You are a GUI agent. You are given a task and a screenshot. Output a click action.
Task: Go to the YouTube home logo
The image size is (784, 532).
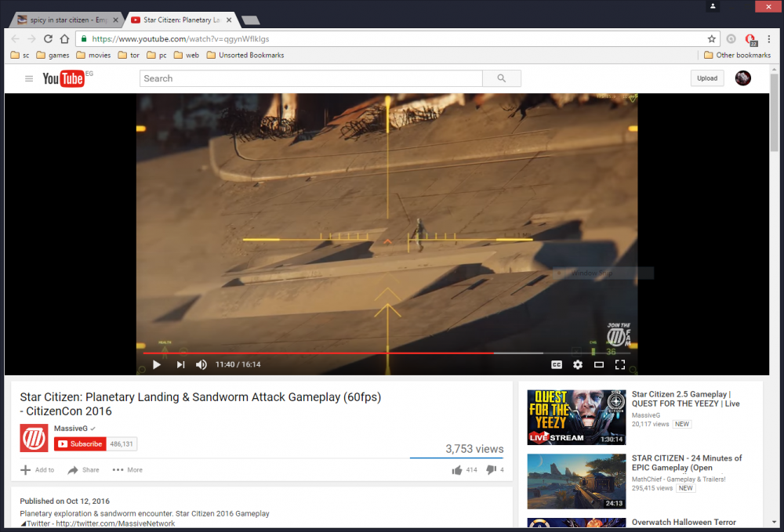click(64, 78)
